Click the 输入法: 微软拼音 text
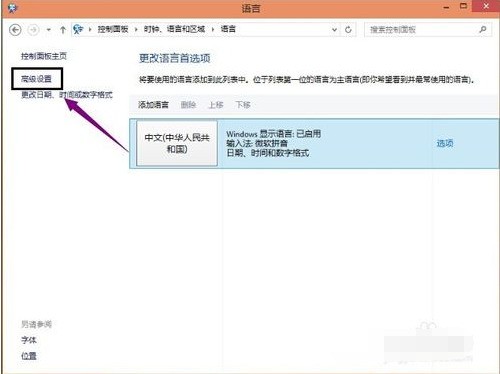This screenshot has width=500, height=374. tap(257, 144)
